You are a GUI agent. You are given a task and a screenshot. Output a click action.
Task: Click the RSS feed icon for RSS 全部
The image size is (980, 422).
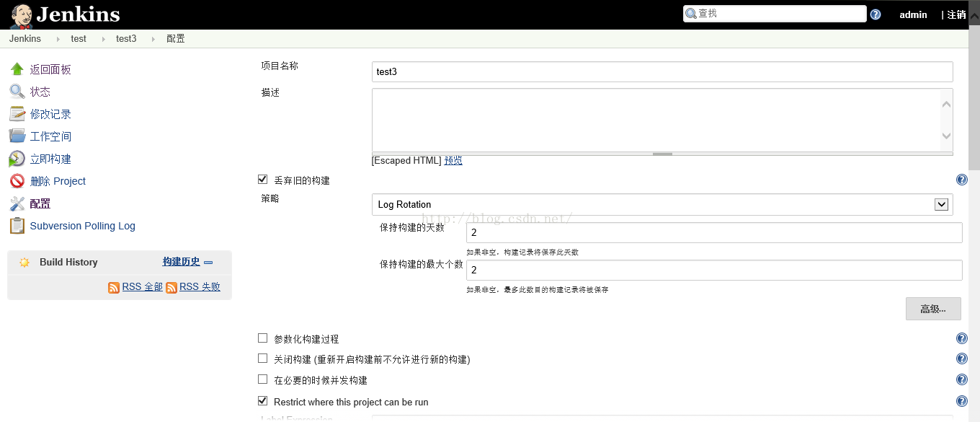pos(114,287)
